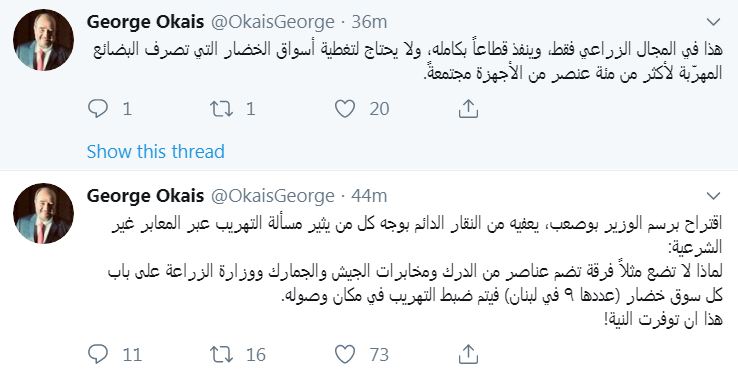The width and height of the screenshot is (738, 379).
Task: Open the 36m tweet's chevron menu
Action: (714, 22)
